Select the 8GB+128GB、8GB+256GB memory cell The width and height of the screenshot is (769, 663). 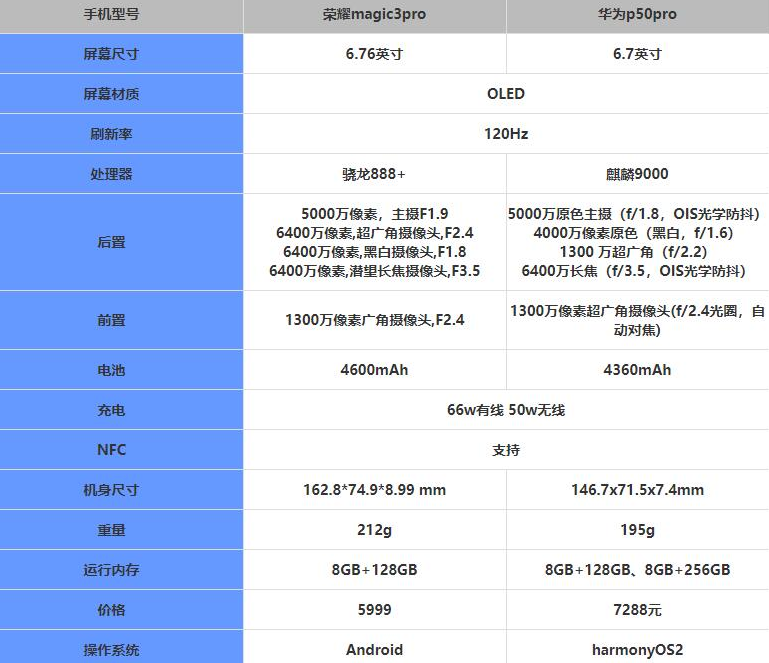coord(637,570)
